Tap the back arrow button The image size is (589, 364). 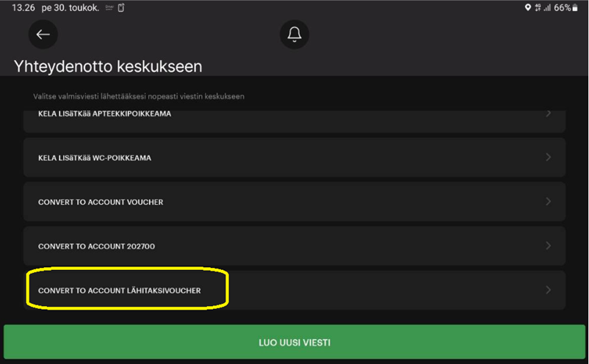coord(43,34)
